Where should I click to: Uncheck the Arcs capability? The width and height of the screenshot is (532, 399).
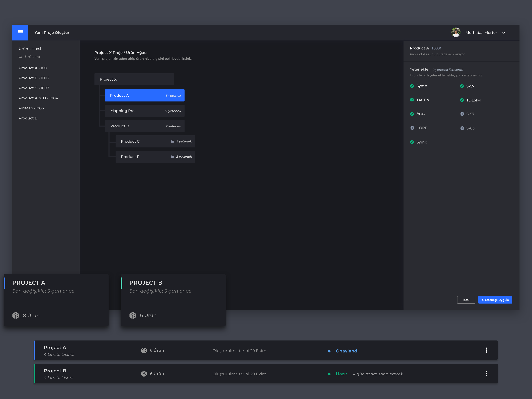[412, 114]
